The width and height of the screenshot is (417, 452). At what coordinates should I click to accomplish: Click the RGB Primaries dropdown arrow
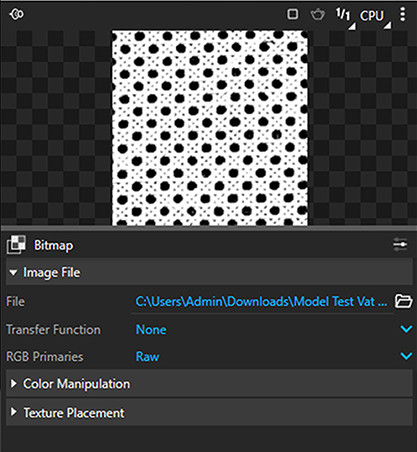(x=406, y=356)
